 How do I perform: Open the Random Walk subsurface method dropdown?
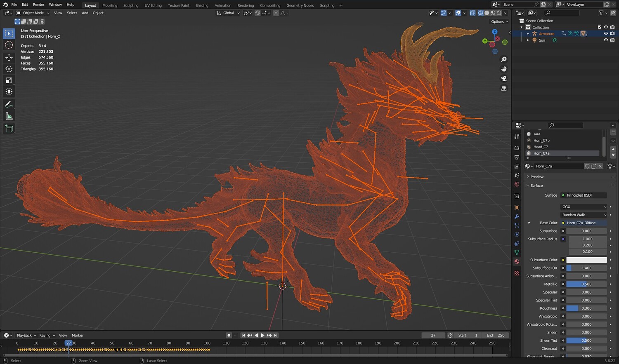tap(584, 215)
